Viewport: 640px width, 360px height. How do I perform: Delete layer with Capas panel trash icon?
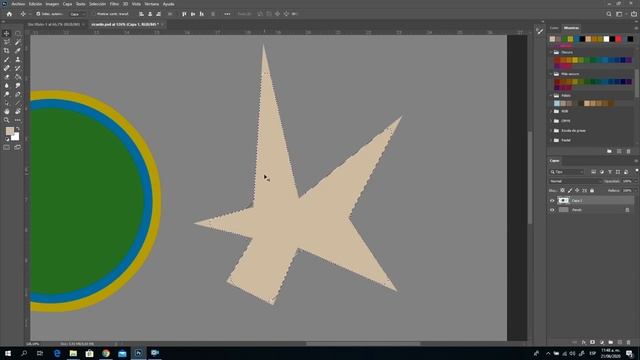629,342
